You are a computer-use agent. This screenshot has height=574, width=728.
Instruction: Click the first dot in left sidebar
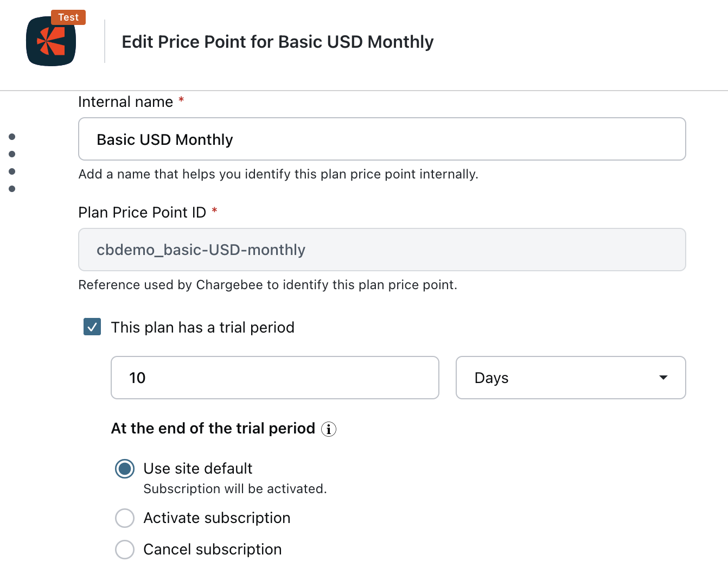coord(12,137)
